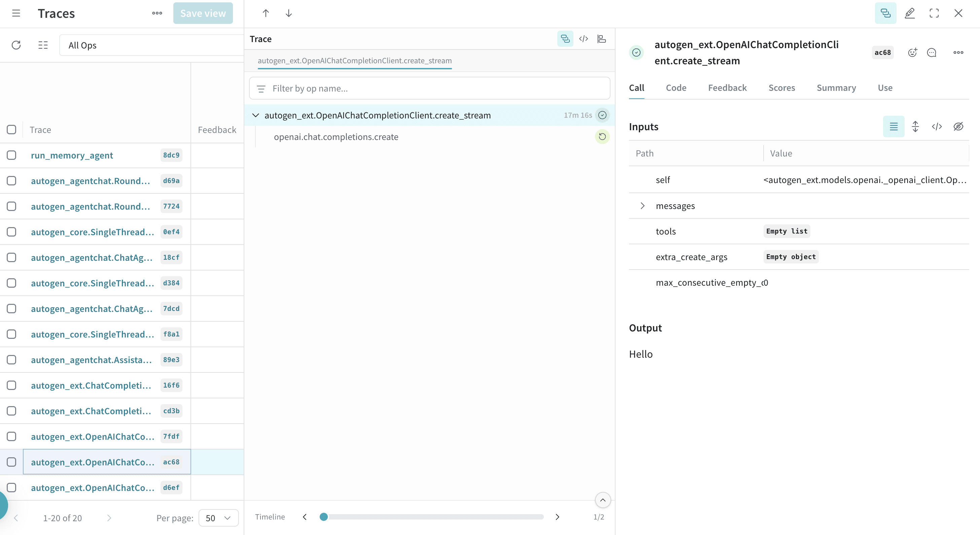The height and width of the screenshot is (535, 980).
Task: Open the All Ops filter dropdown
Action: tap(151, 45)
